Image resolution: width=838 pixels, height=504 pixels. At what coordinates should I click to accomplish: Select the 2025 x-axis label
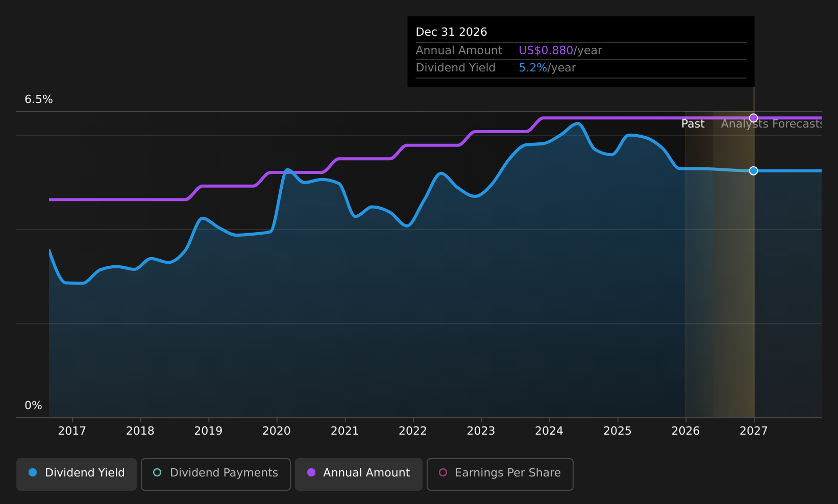point(618,431)
